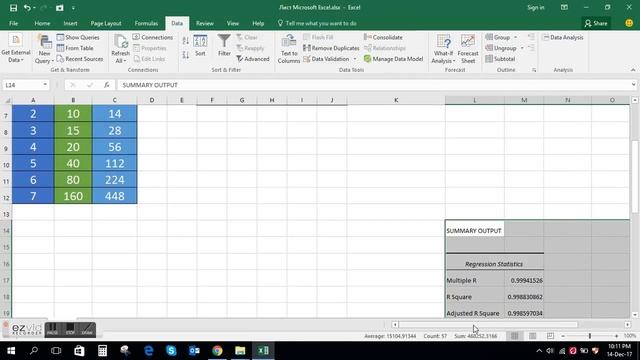Launch Text to Columns wizard
640x360 pixels.
(289, 49)
